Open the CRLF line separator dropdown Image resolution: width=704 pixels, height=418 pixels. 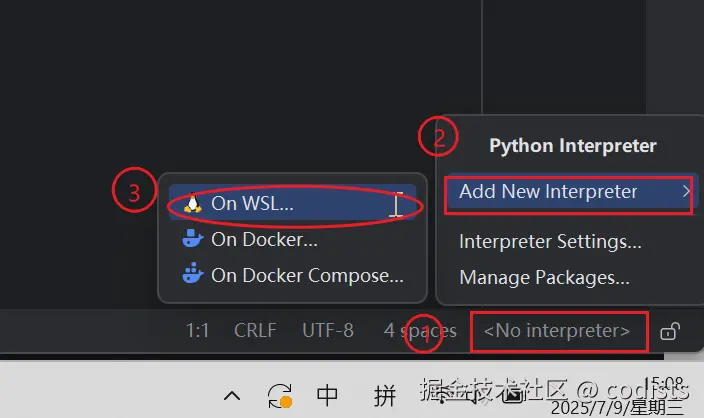pyautogui.click(x=255, y=331)
